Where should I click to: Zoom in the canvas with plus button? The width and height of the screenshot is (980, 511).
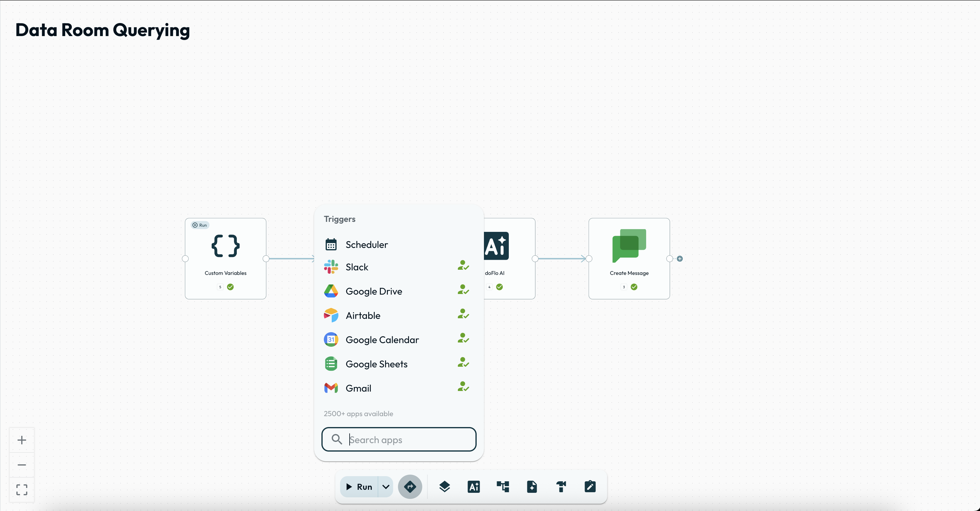pyautogui.click(x=22, y=440)
